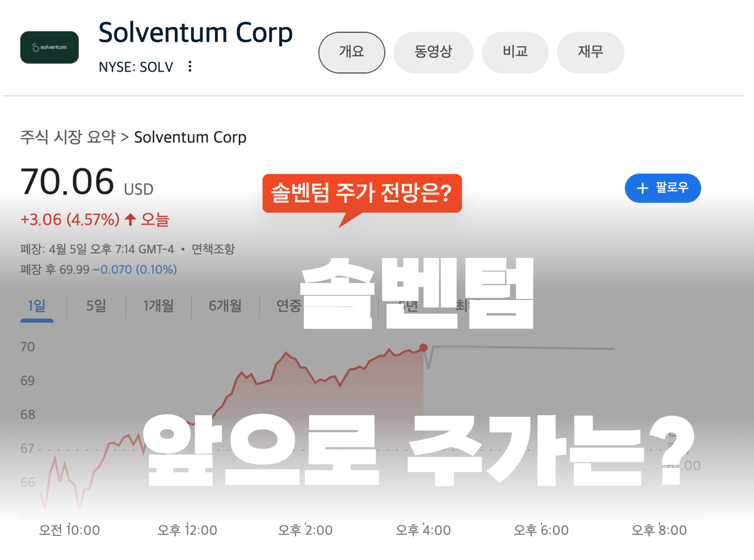Click the 팔로우 follow button
754x560 pixels.
coord(662,188)
